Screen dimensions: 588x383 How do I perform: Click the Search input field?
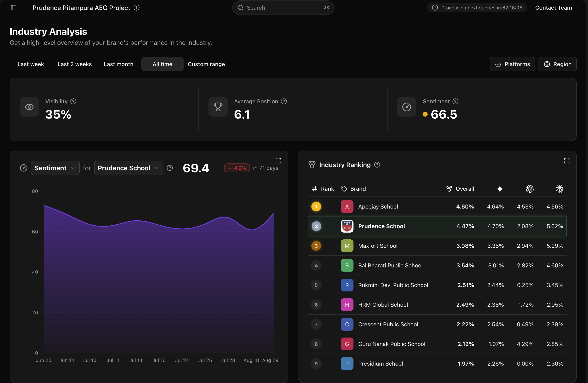tap(283, 8)
